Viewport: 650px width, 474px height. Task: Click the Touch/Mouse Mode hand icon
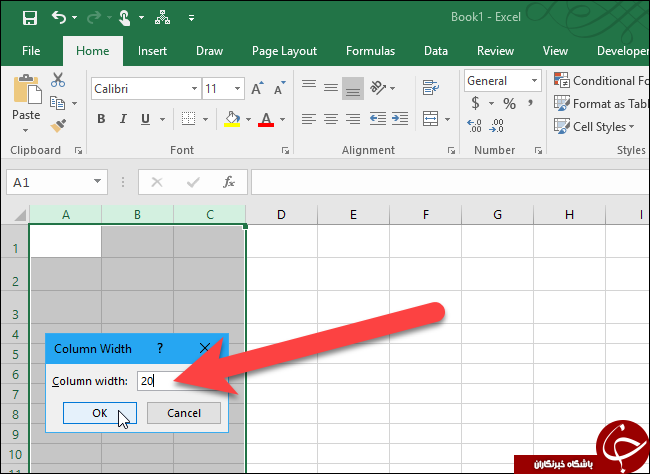124,18
